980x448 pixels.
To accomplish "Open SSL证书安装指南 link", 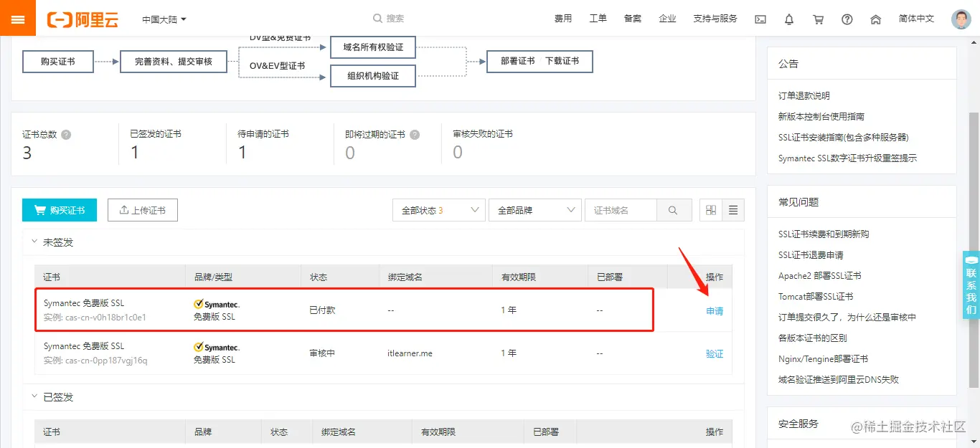I will pyautogui.click(x=844, y=137).
